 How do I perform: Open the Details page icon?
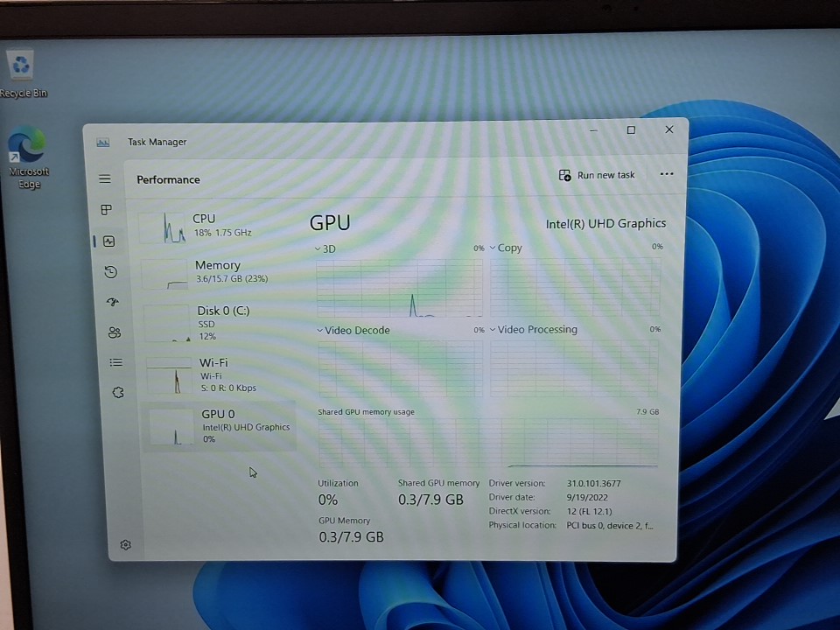pos(115,362)
